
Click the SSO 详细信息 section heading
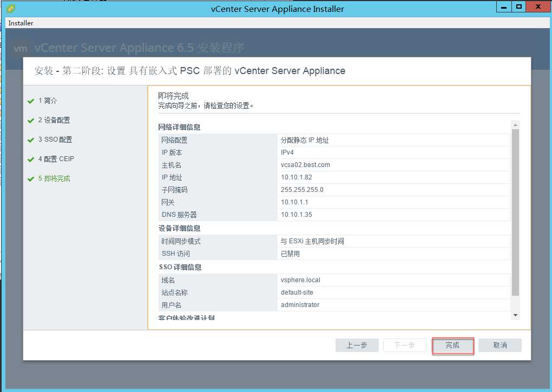(180, 267)
